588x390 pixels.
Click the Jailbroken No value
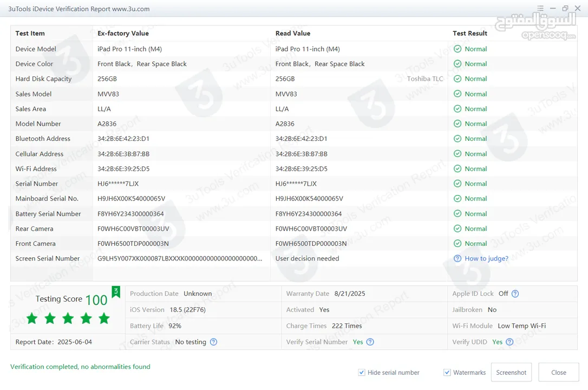coord(492,310)
